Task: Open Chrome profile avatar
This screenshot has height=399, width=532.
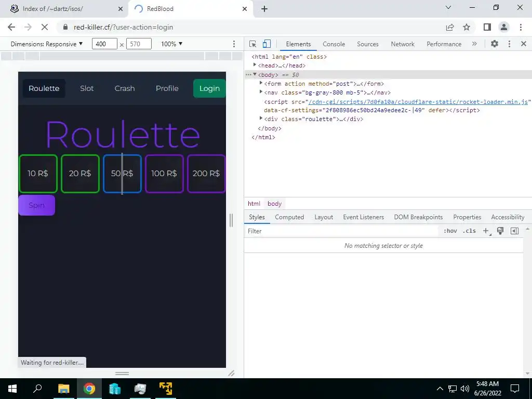Action: point(504,27)
